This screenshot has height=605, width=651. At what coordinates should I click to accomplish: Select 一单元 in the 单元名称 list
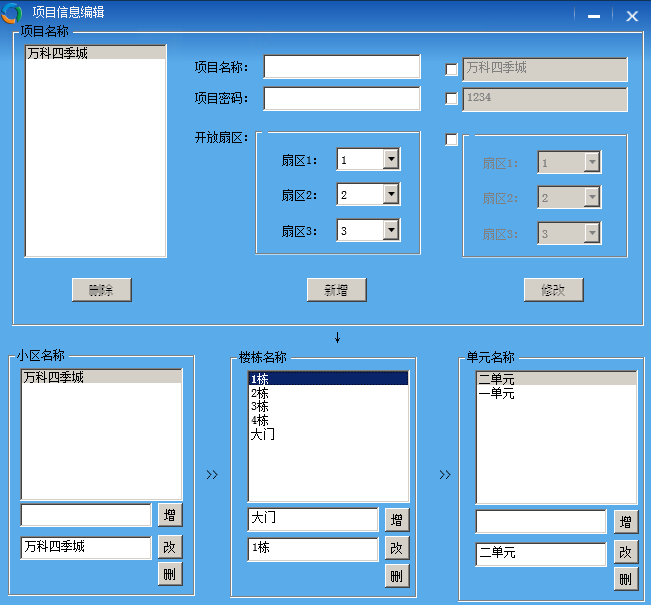pos(497,393)
